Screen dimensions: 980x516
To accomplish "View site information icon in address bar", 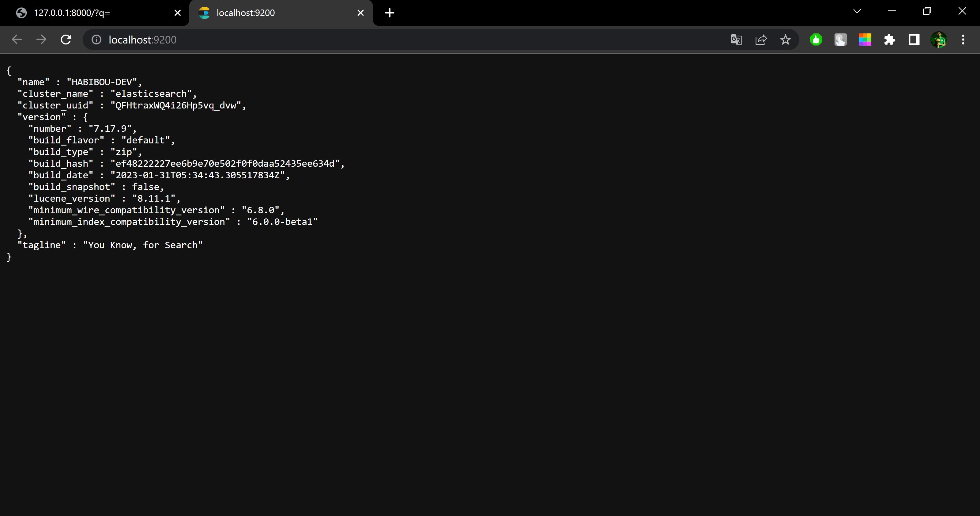I will click(97, 40).
